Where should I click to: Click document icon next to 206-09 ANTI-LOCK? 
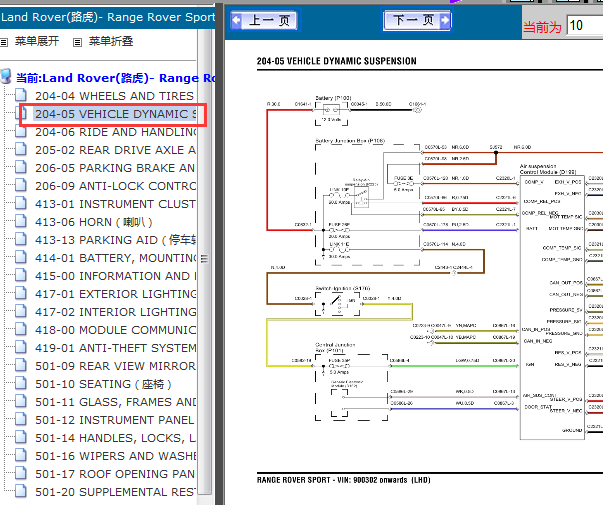(21, 185)
